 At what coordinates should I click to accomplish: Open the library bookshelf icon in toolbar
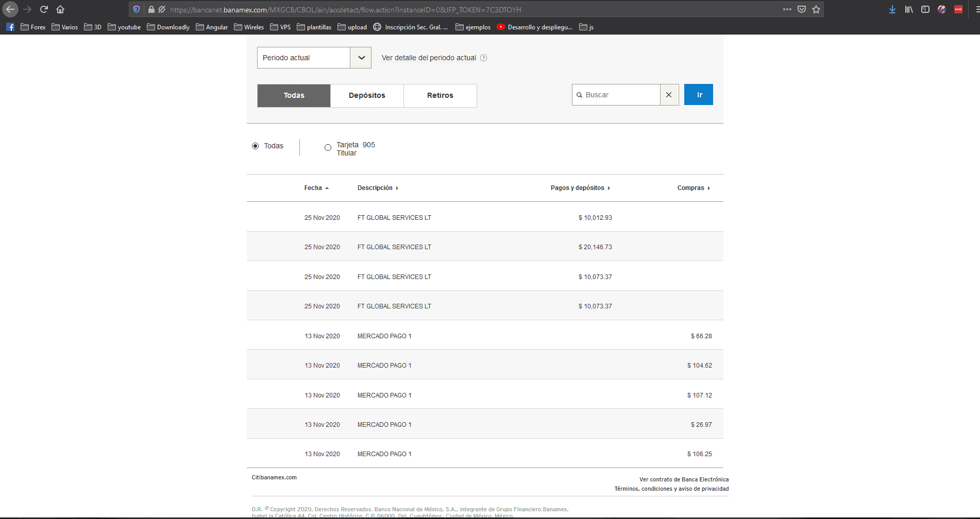[x=909, y=9]
